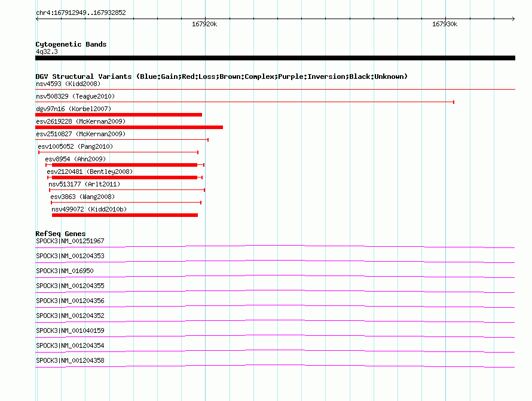This screenshot has width=532, height=401.
Task: Open transcript SPOCK3|NM_001204356 label
Action: (70, 301)
